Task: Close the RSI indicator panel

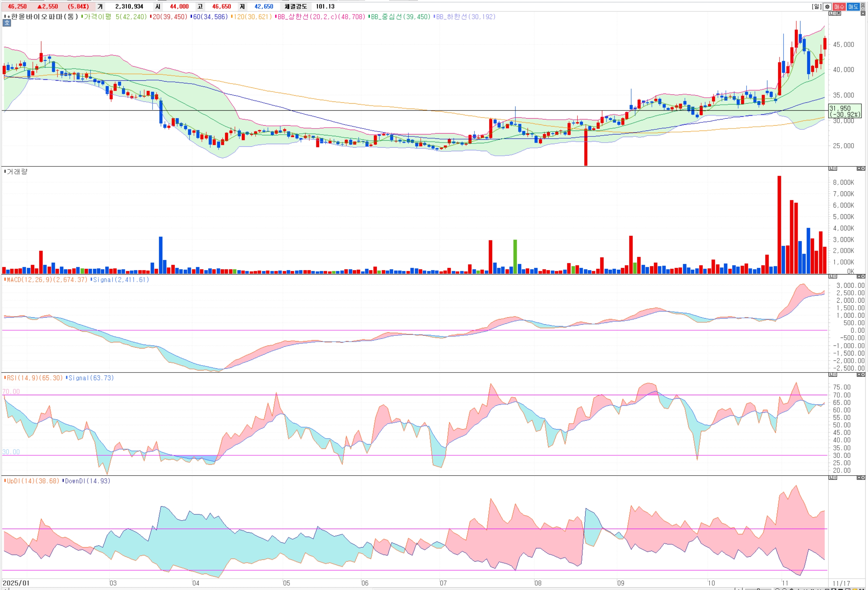Action: (863, 375)
